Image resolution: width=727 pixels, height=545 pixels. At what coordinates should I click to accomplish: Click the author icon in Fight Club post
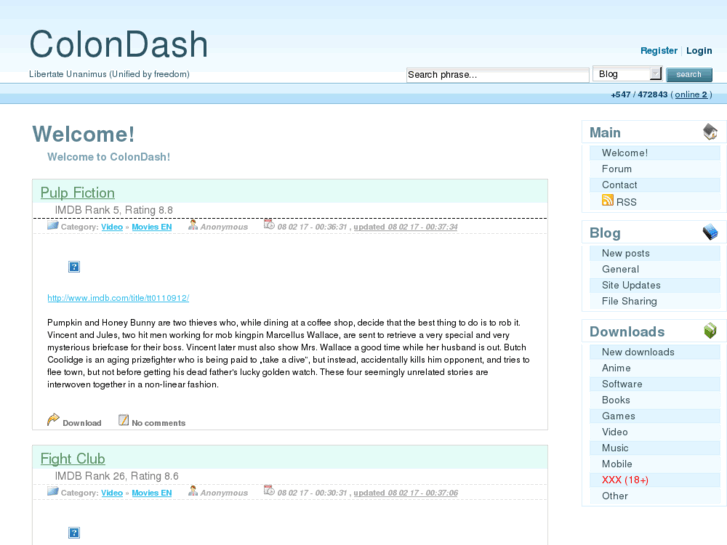pyautogui.click(x=193, y=491)
